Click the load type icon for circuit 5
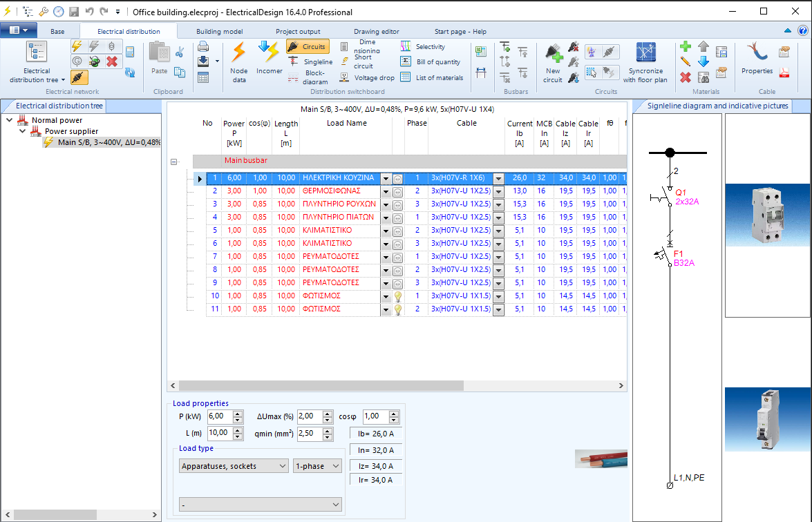The image size is (812, 522). (x=399, y=230)
